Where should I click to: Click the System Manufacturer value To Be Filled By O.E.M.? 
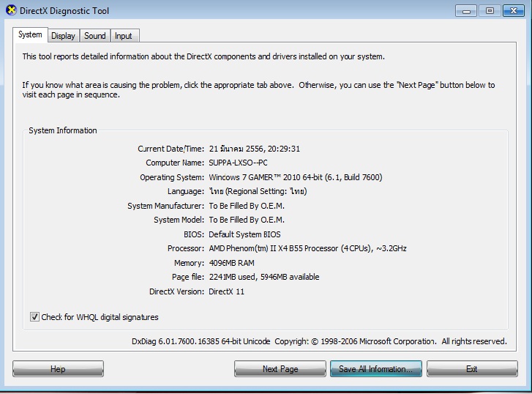(247, 206)
